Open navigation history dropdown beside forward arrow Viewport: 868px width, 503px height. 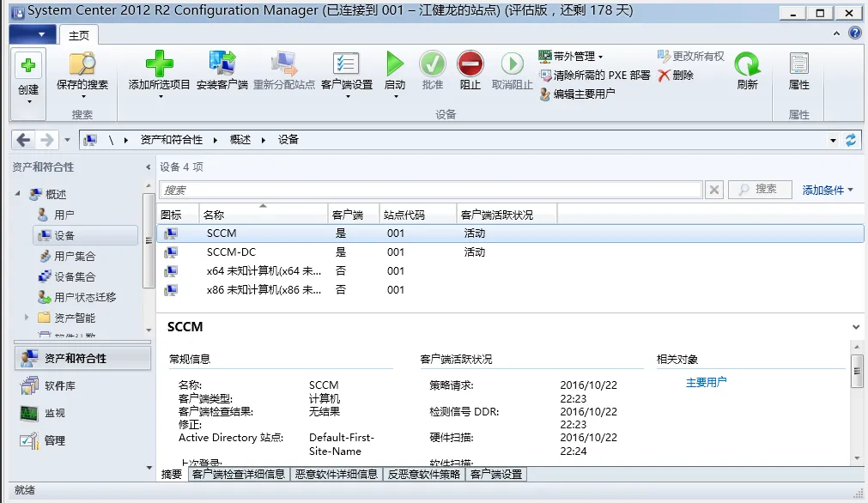tap(67, 140)
